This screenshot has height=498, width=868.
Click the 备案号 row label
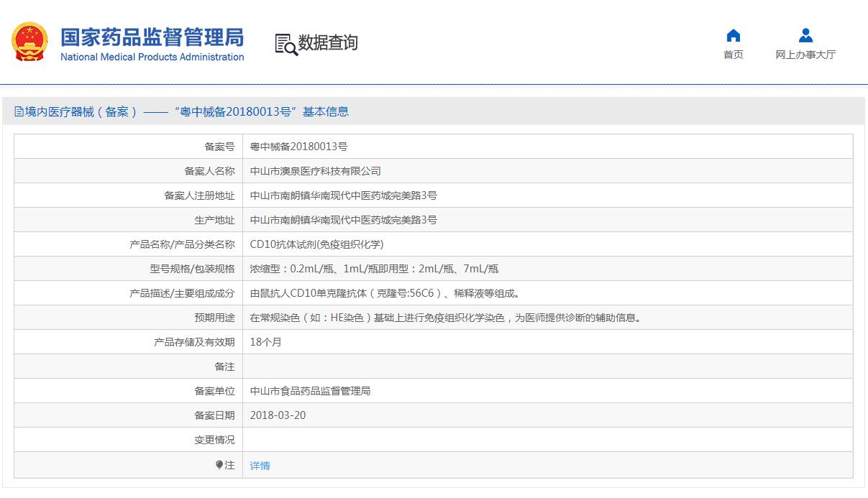pyautogui.click(x=219, y=147)
